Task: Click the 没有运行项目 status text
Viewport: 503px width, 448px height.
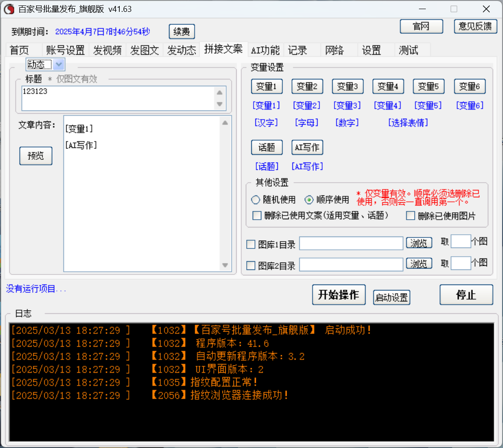Action: (x=36, y=289)
